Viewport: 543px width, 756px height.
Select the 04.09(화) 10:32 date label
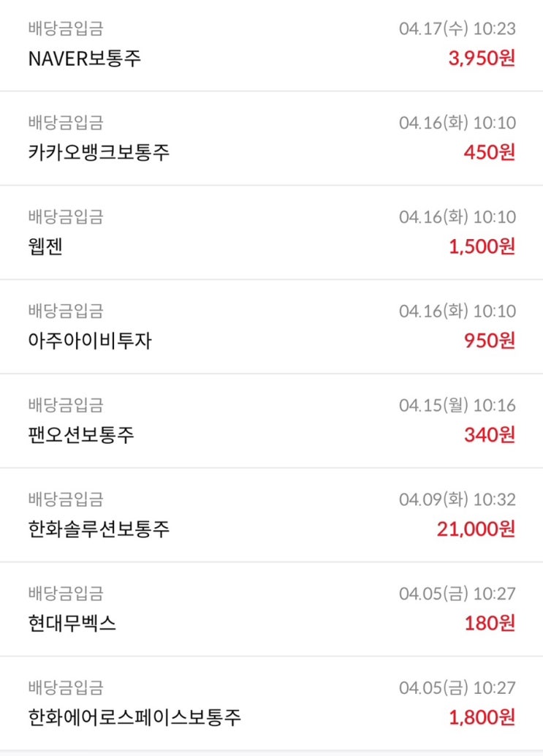pos(457,499)
